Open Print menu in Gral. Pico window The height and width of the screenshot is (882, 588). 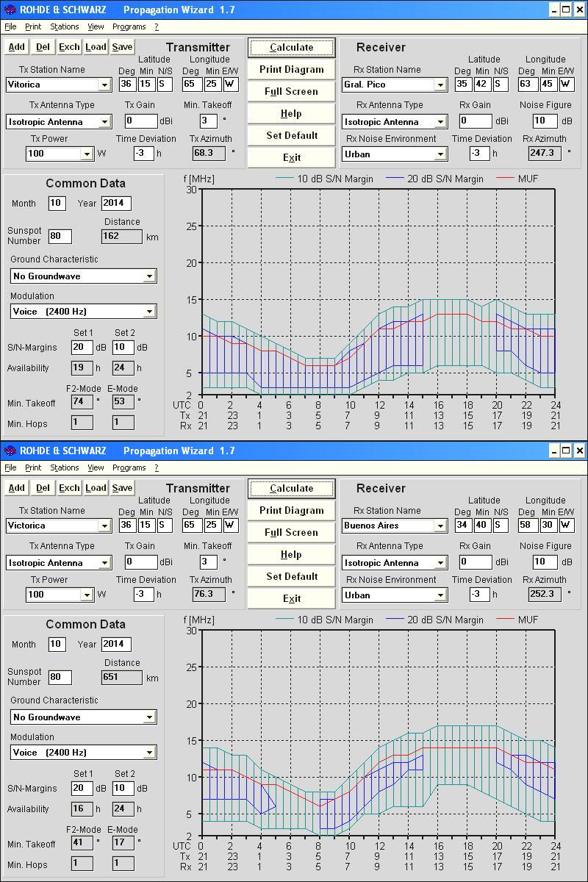pyautogui.click(x=33, y=26)
